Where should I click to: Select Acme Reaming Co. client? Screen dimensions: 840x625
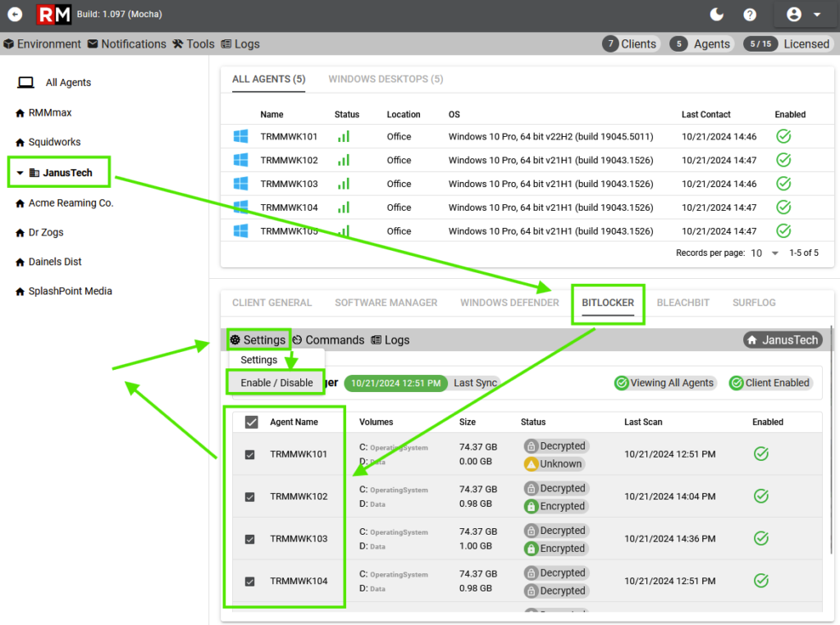pyautogui.click(x=71, y=203)
